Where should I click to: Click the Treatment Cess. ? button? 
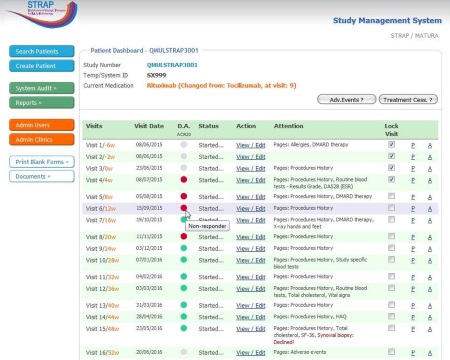coord(408,100)
